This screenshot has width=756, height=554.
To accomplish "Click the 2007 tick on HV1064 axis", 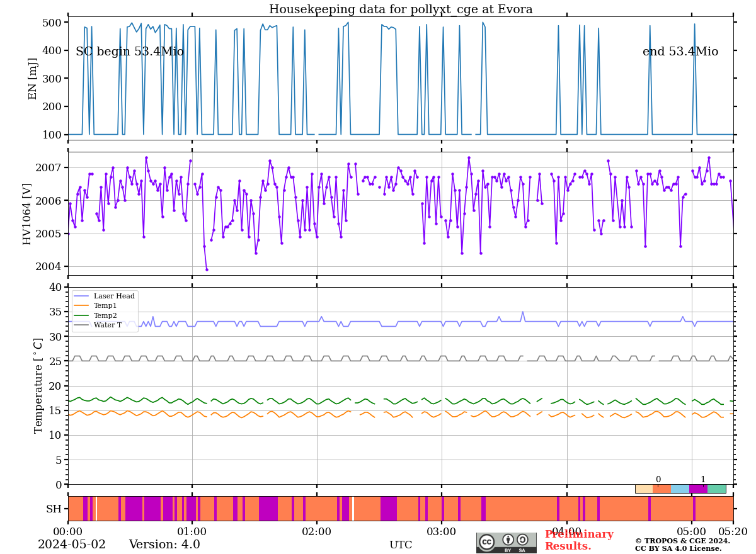I will pyautogui.click(x=50, y=167).
